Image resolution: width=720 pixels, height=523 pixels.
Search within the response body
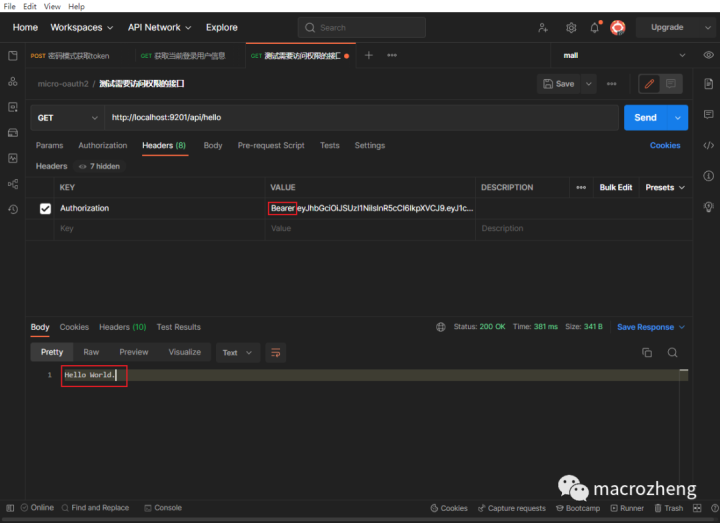pos(672,353)
